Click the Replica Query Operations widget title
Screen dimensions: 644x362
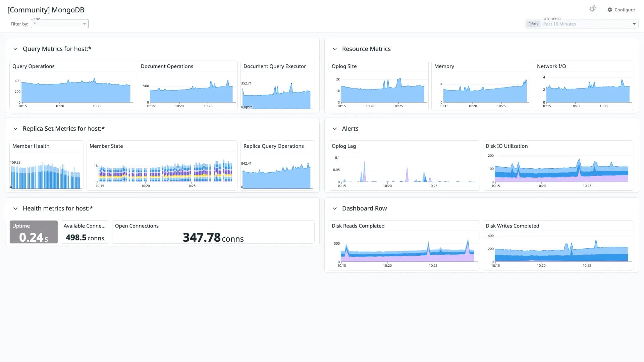click(x=274, y=146)
